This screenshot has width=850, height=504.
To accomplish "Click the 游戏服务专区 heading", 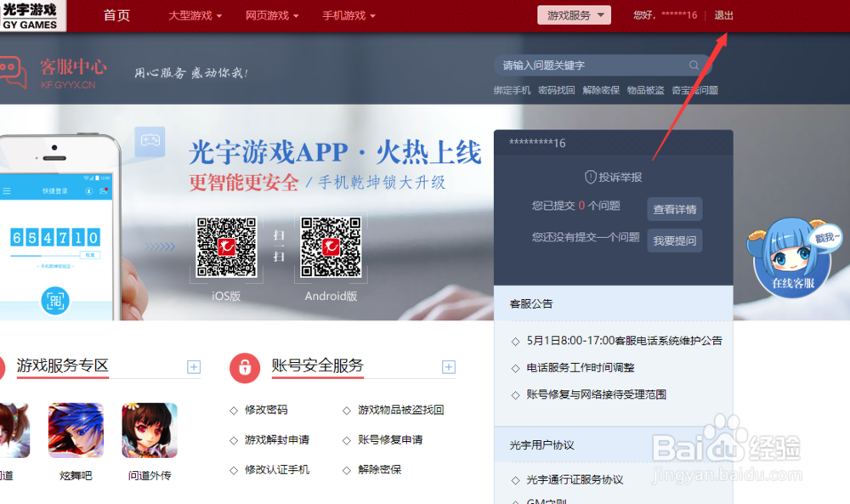I will click(x=63, y=365).
